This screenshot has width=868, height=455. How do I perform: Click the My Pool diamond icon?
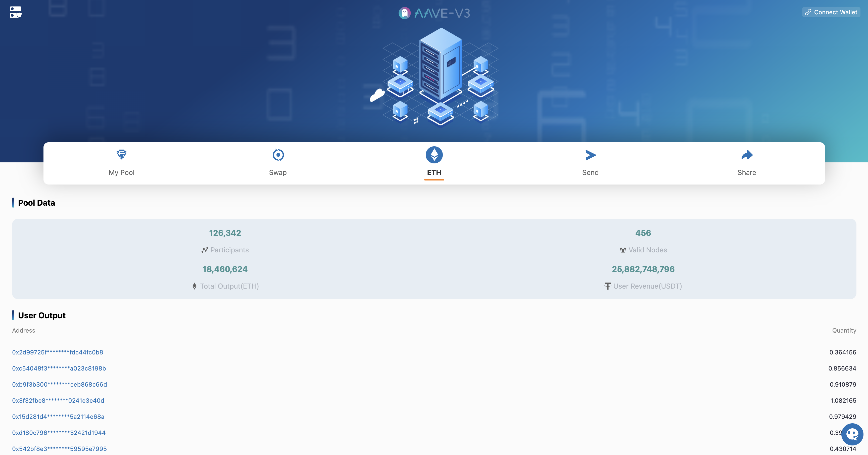[x=121, y=155]
